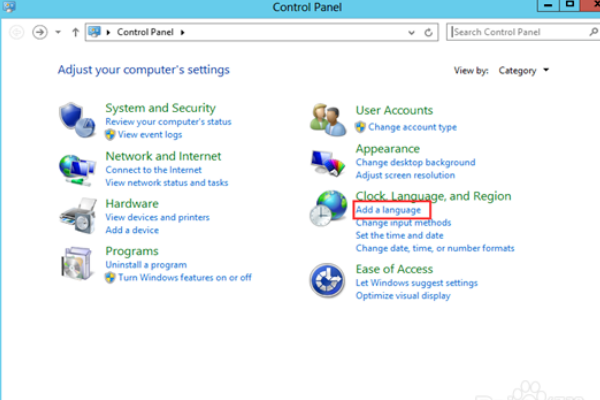Click the refresh button in address bar

(429, 32)
